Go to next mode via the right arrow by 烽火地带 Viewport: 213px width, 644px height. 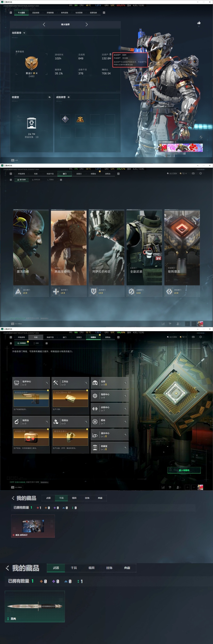tap(87, 24)
